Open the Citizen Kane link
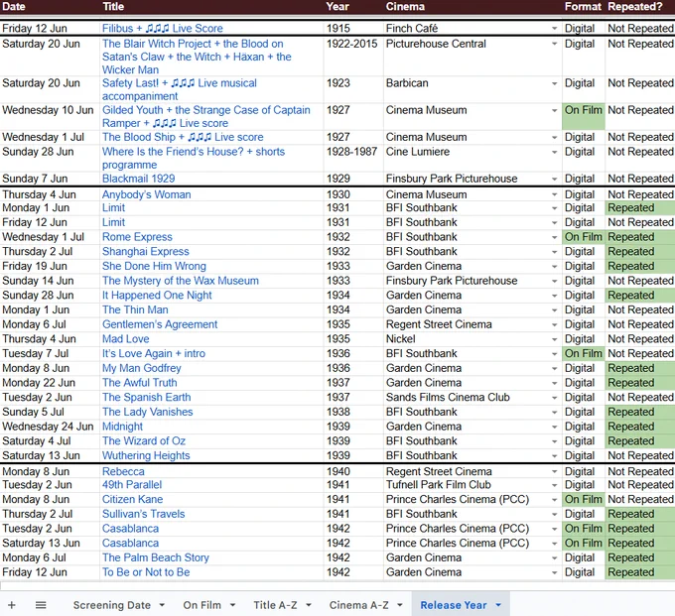The width and height of the screenshot is (675, 616). coord(132,500)
